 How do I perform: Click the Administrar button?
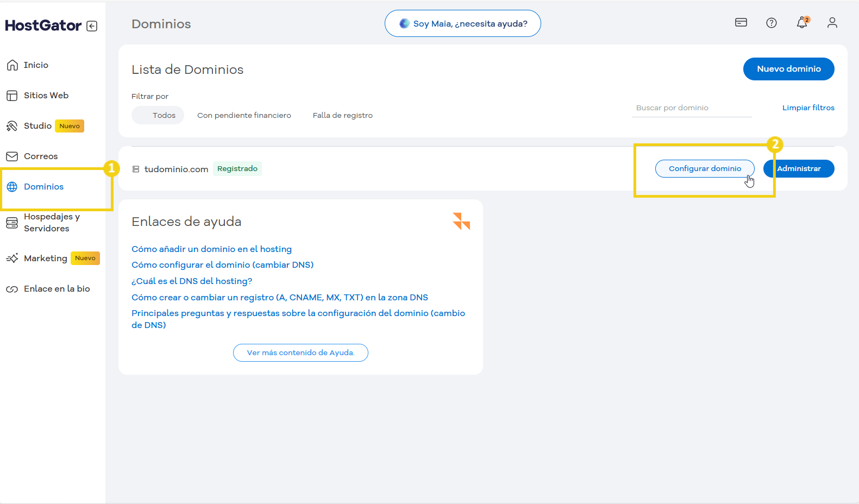(x=800, y=168)
